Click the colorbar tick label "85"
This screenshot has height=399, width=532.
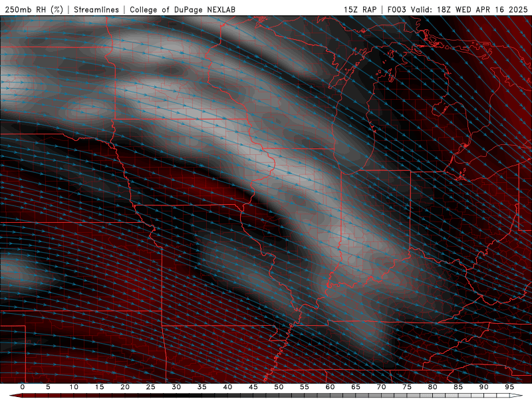[458, 387]
